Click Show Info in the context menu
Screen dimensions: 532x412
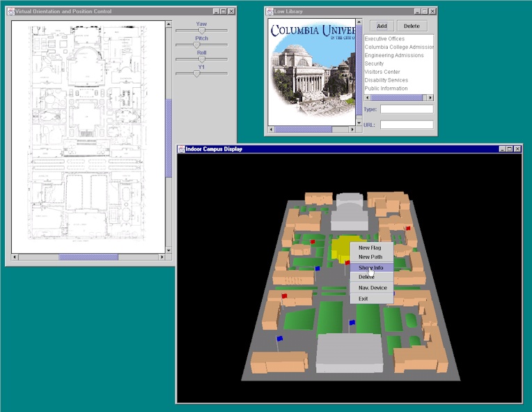(371, 268)
